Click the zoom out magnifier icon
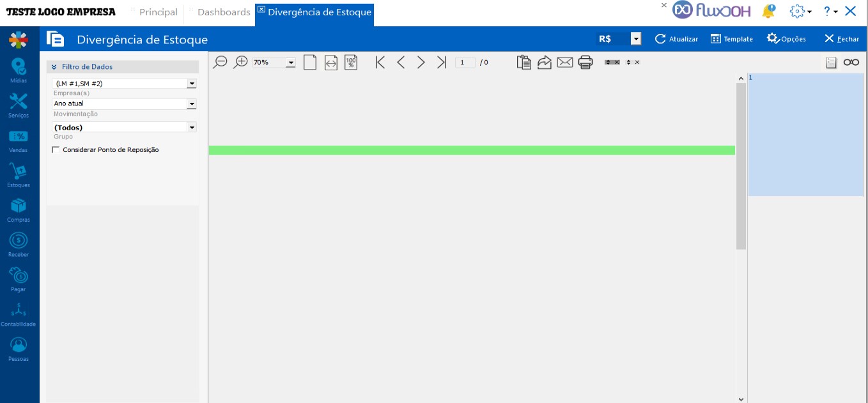Screen dimensions: 868x403 point(220,62)
